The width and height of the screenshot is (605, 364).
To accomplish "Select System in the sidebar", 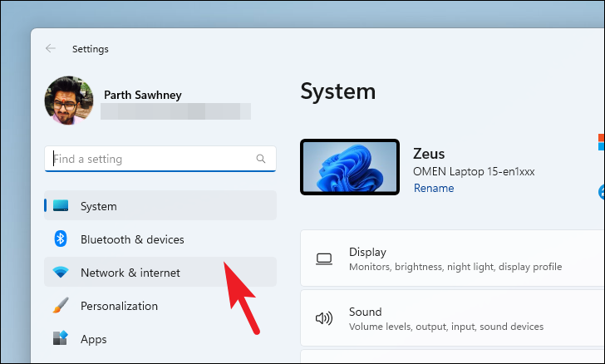I will pos(160,206).
